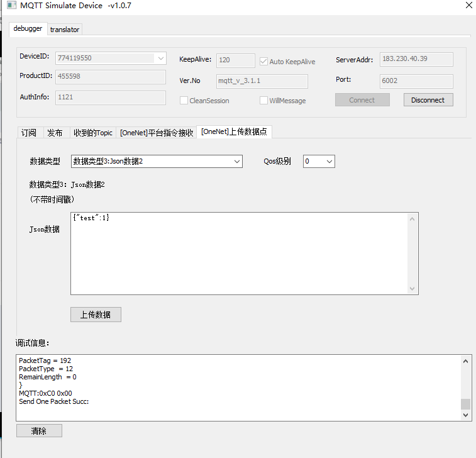This screenshot has width=476, height=458.
Task: Close the MQTT Simulate Device window
Action: coord(468,5)
